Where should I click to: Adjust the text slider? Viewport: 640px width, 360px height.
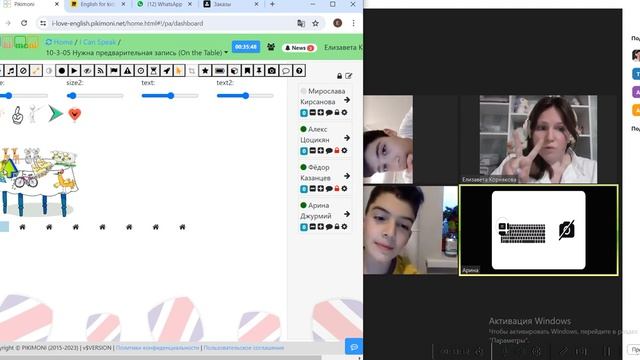click(x=170, y=96)
